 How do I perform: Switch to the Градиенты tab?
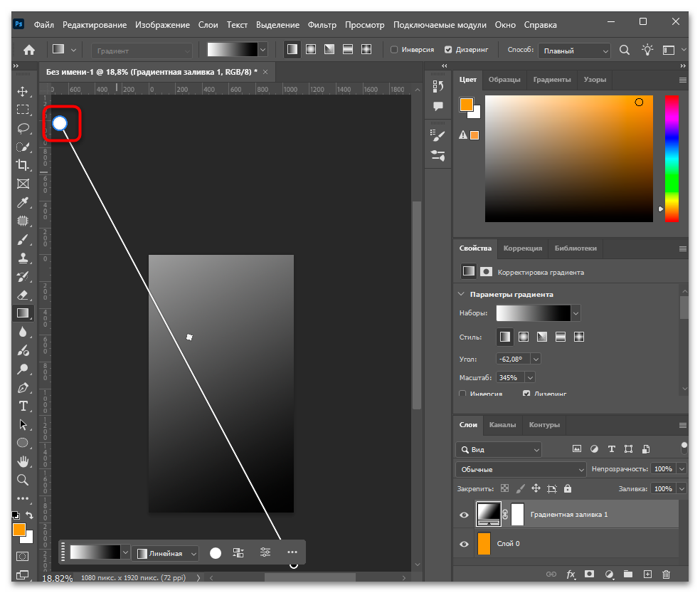pyautogui.click(x=552, y=80)
